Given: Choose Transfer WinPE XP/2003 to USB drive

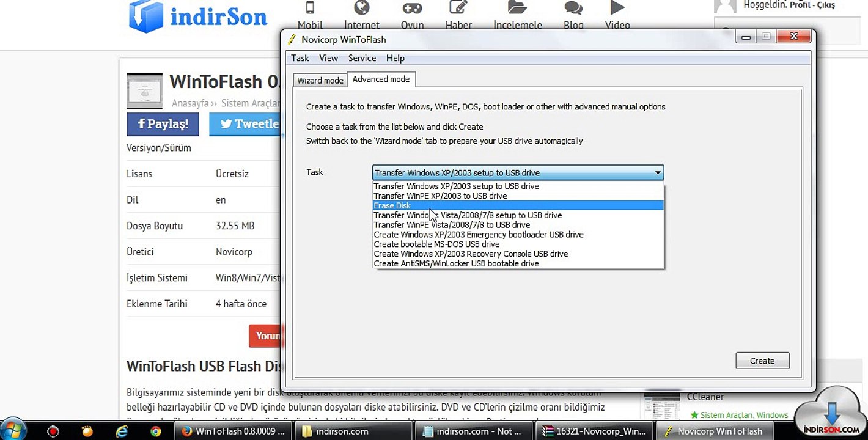Looking at the screenshot, I should click(518, 196).
